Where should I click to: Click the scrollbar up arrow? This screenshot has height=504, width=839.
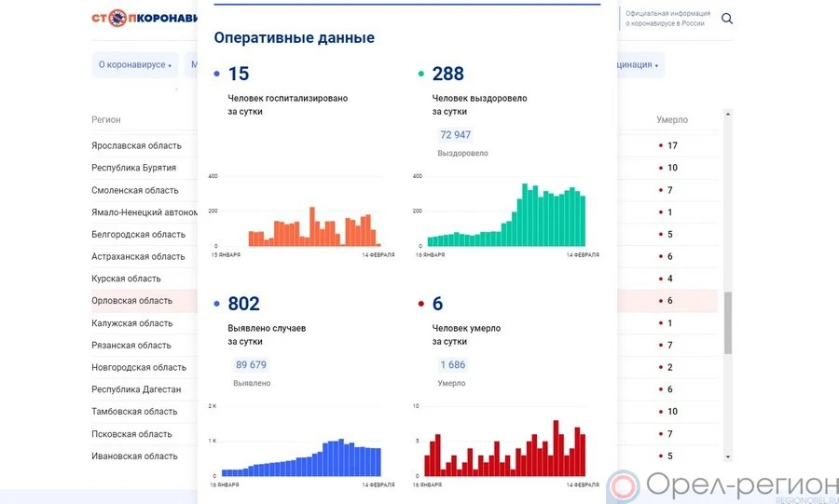(x=728, y=115)
